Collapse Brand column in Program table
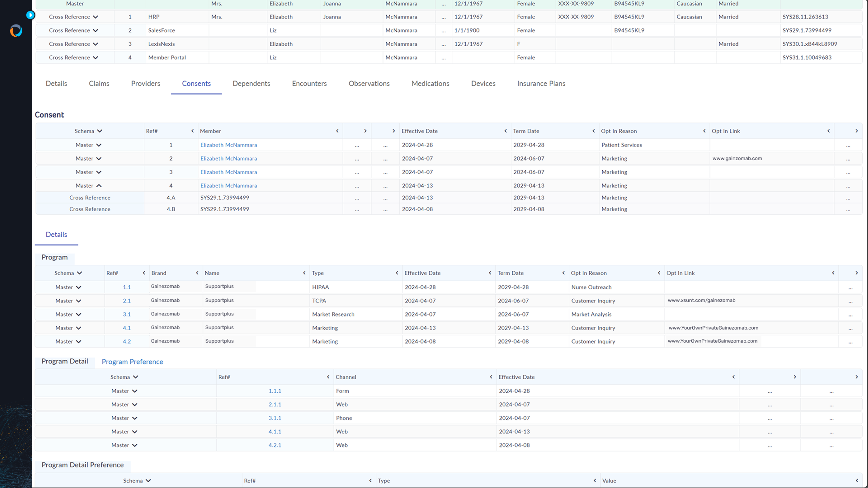This screenshot has height=488, width=868. (x=197, y=273)
